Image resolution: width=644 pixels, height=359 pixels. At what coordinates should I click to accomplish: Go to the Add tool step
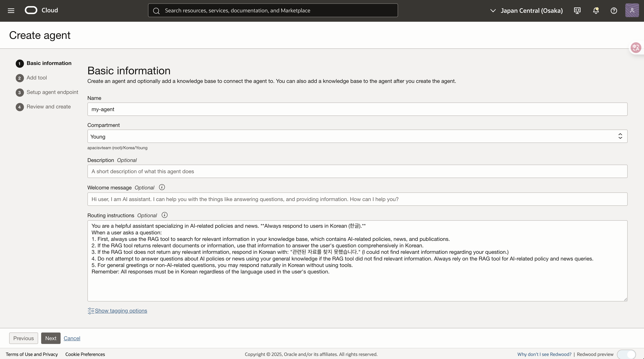click(x=37, y=78)
